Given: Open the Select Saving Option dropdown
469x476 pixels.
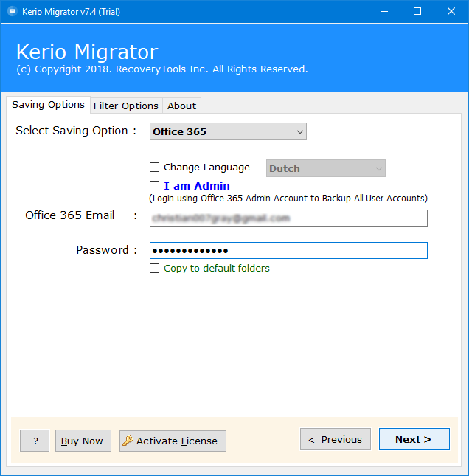Looking at the screenshot, I should 228,131.
